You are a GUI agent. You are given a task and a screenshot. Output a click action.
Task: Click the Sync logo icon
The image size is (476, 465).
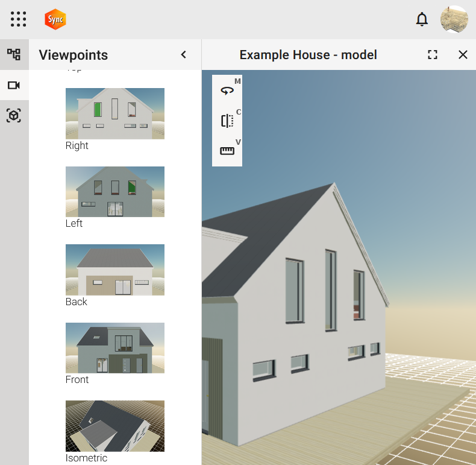[55, 19]
